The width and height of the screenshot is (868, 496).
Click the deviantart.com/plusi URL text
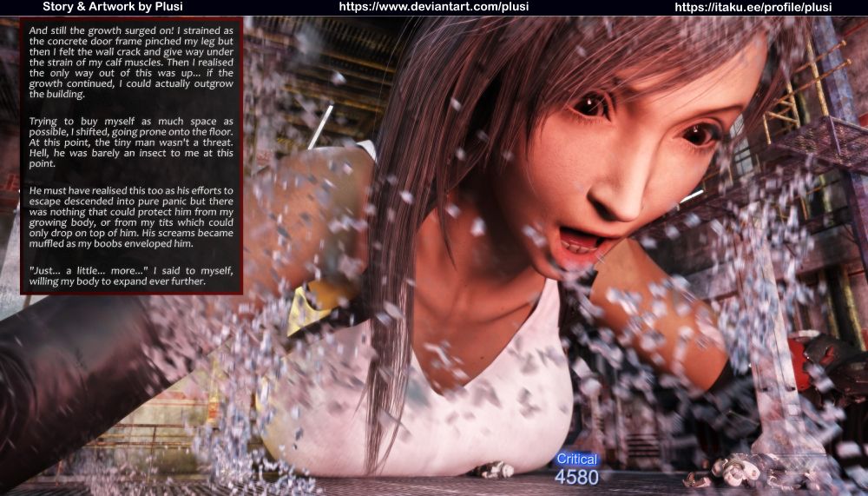[x=433, y=7]
